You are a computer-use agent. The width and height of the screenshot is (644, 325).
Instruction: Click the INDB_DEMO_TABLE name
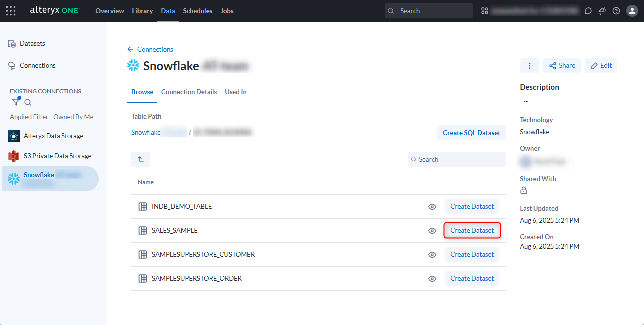click(182, 206)
